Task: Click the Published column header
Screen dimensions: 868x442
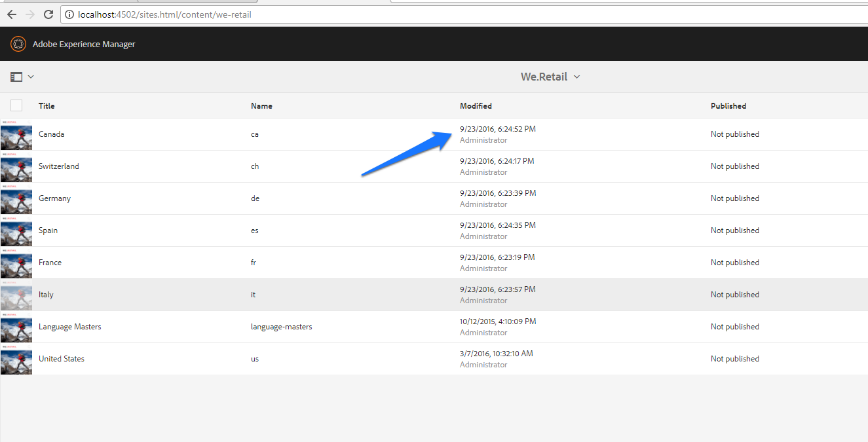Action: pyautogui.click(x=728, y=105)
